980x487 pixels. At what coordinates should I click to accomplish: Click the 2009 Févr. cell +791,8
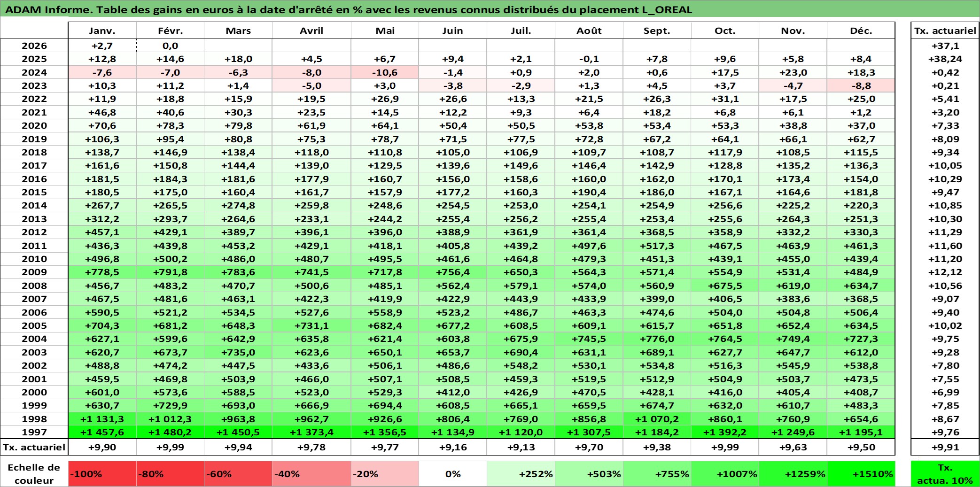pos(170,272)
